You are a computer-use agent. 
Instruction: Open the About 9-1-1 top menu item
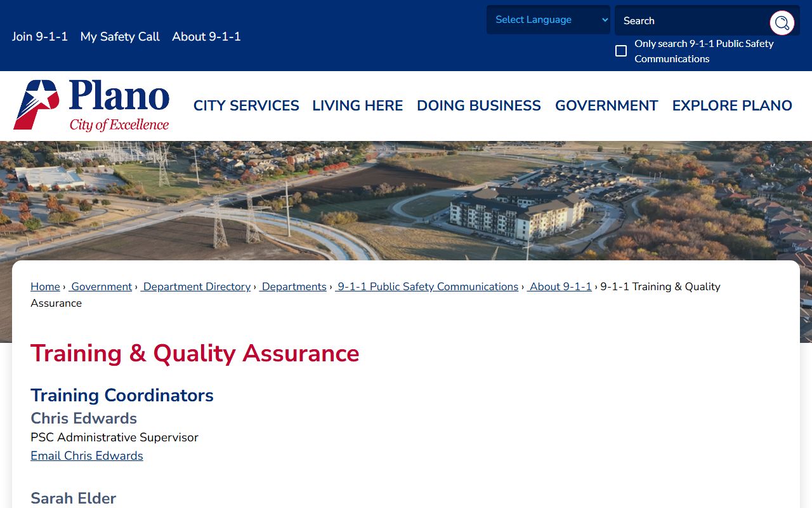pyautogui.click(x=206, y=37)
